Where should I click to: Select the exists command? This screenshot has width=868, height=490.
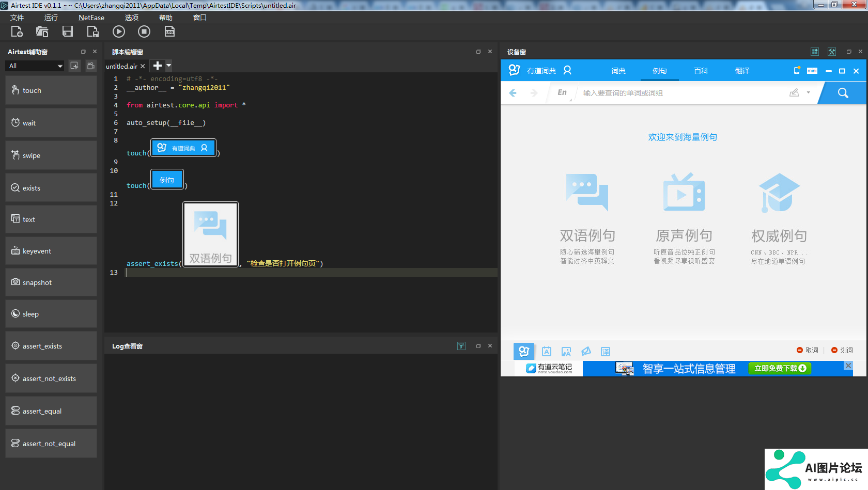coord(51,188)
